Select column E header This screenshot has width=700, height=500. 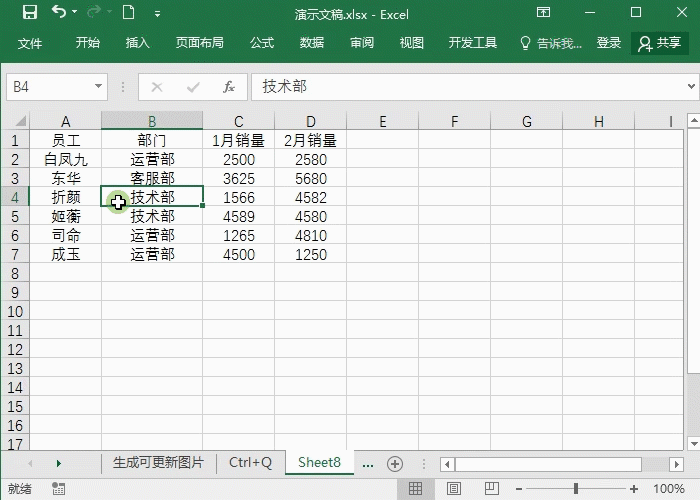pos(383,121)
